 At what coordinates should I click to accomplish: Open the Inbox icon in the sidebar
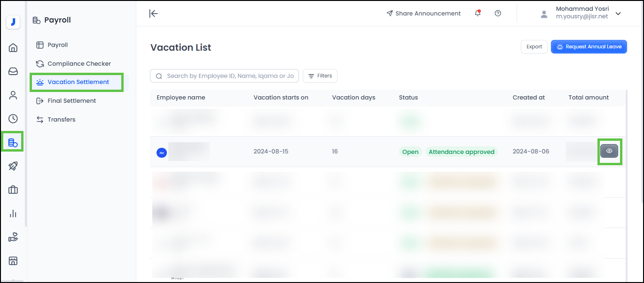point(13,71)
